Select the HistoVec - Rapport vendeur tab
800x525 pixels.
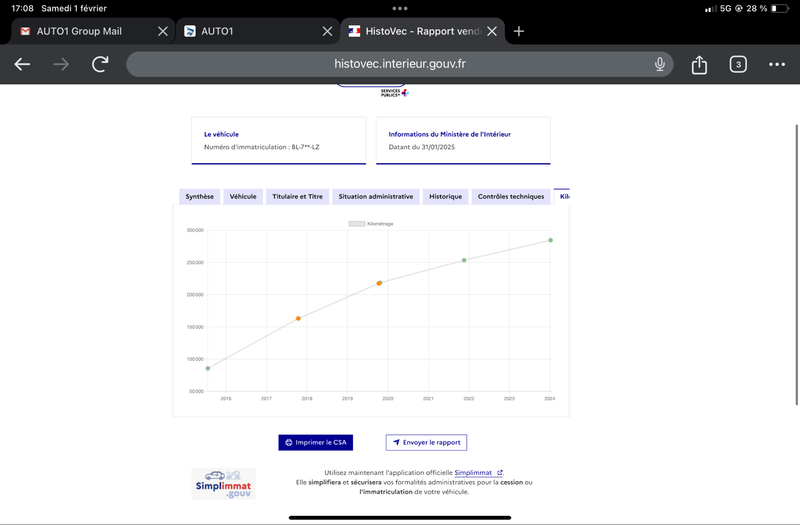[x=422, y=31]
